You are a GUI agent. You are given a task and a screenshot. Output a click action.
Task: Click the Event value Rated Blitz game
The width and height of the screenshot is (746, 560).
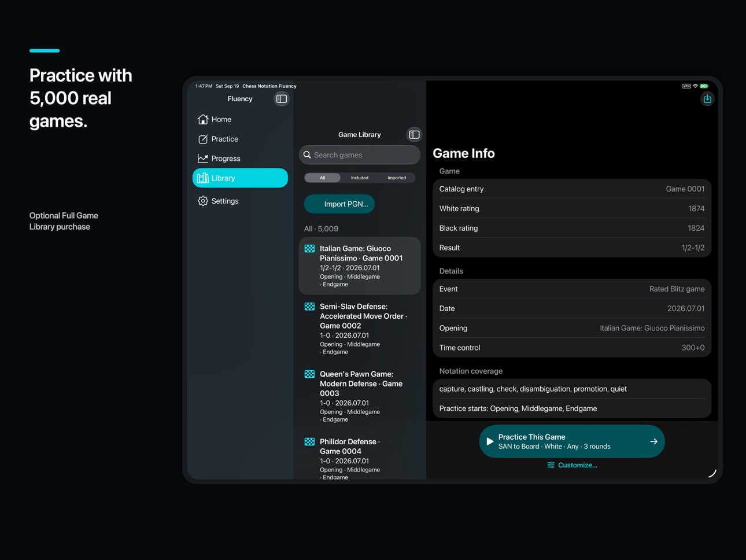tap(677, 289)
